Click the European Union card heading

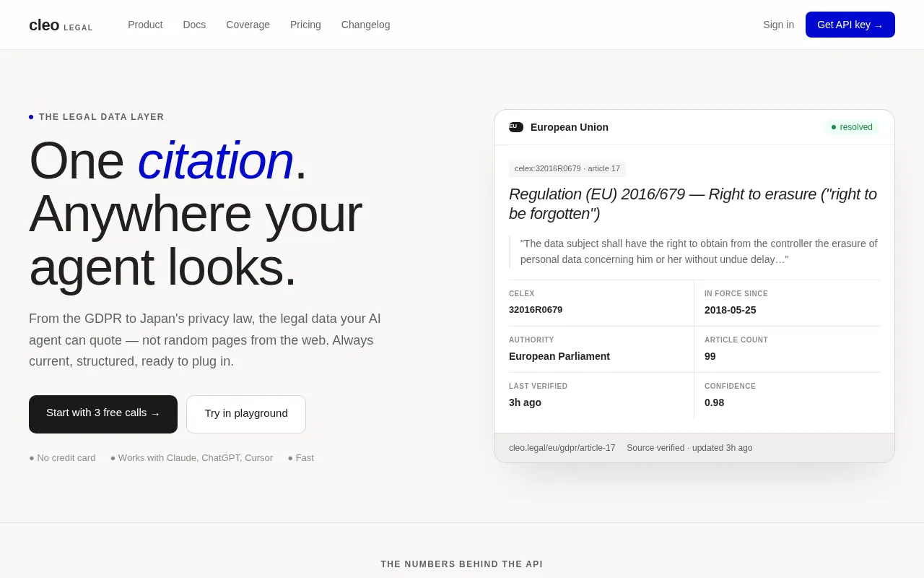570,127
